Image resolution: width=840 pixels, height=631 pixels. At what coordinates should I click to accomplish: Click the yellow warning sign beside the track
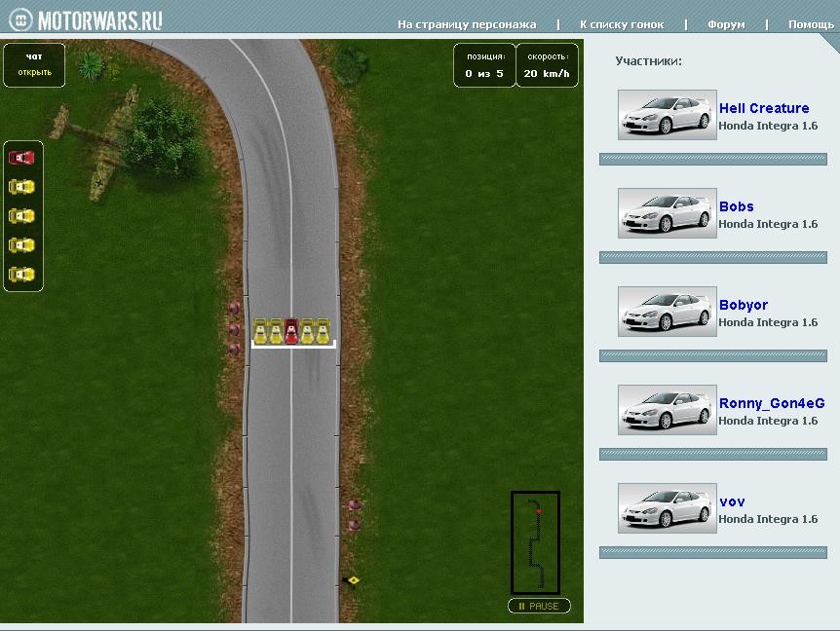pos(352,580)
